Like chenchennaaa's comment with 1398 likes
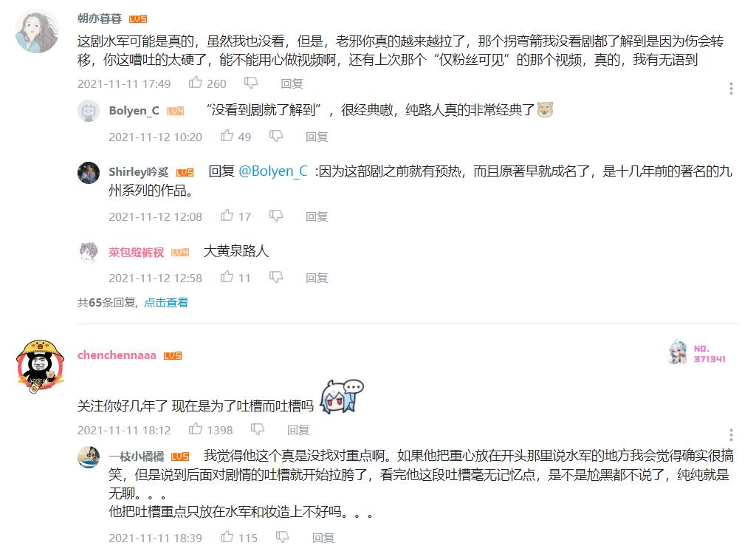Image resolution: width=756 pixels, height=554 pixels. (195, 428)
